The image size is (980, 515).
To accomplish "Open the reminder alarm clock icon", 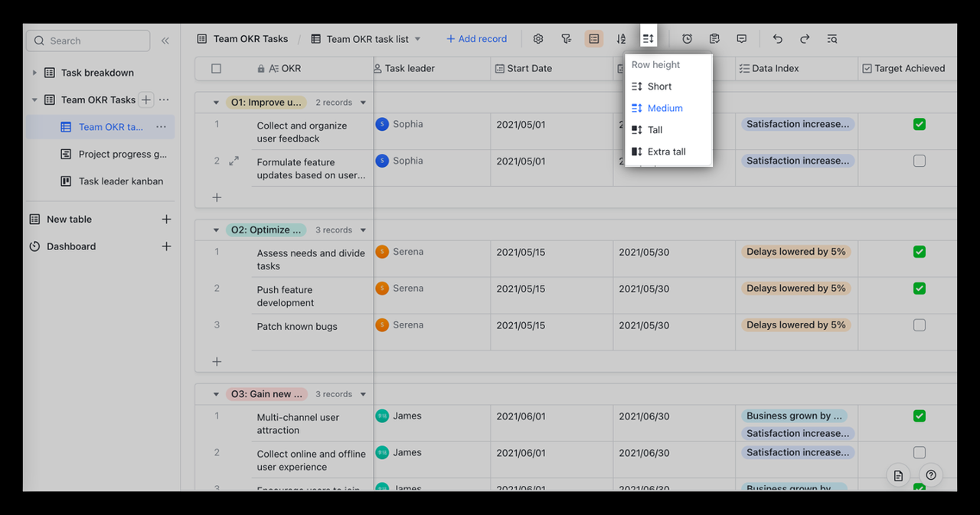I will pos(687,39).
